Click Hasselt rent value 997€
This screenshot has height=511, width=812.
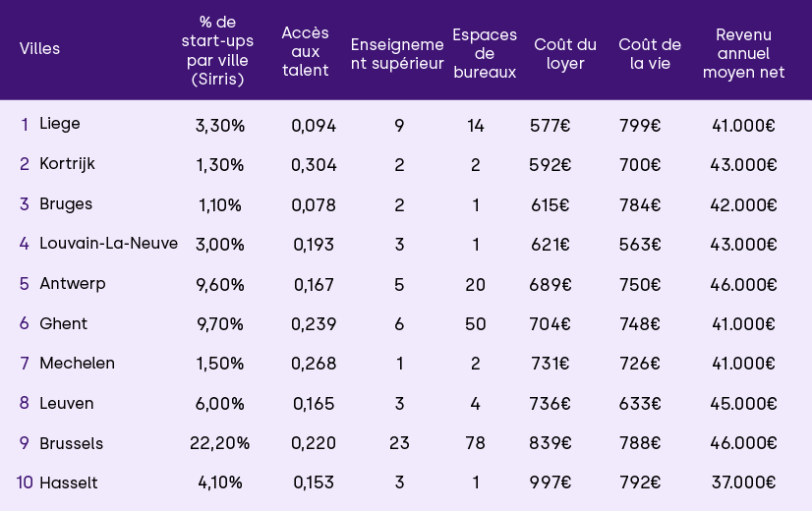coord(550,483)
